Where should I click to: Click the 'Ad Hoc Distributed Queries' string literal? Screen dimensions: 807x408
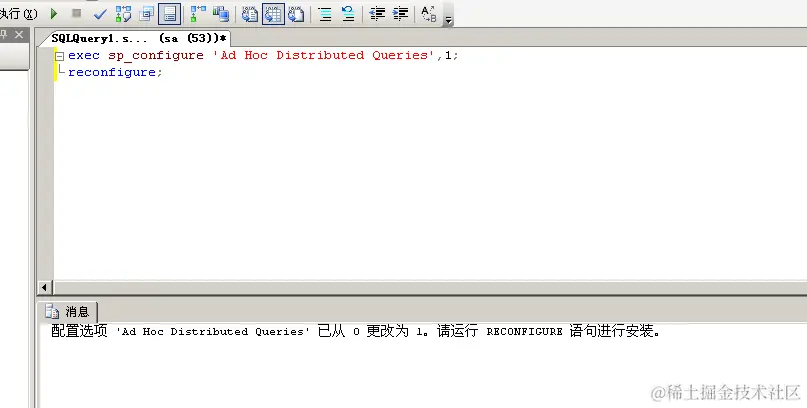[324, 55]
